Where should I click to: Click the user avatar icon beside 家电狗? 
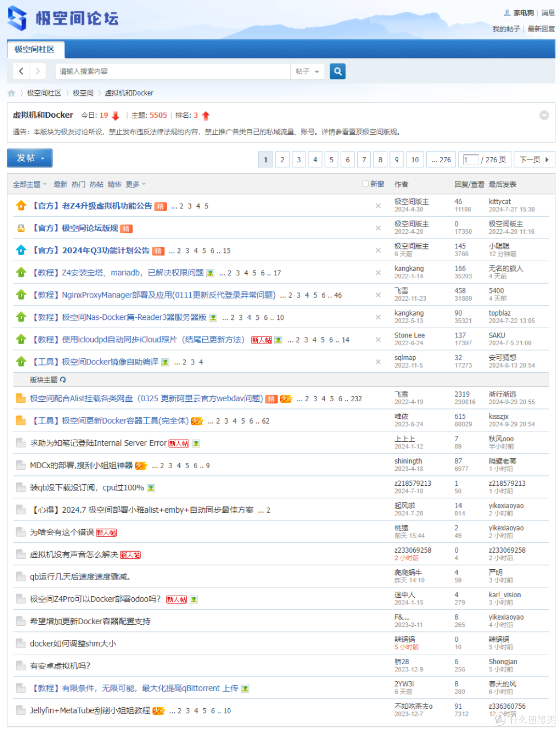point(507,13)
